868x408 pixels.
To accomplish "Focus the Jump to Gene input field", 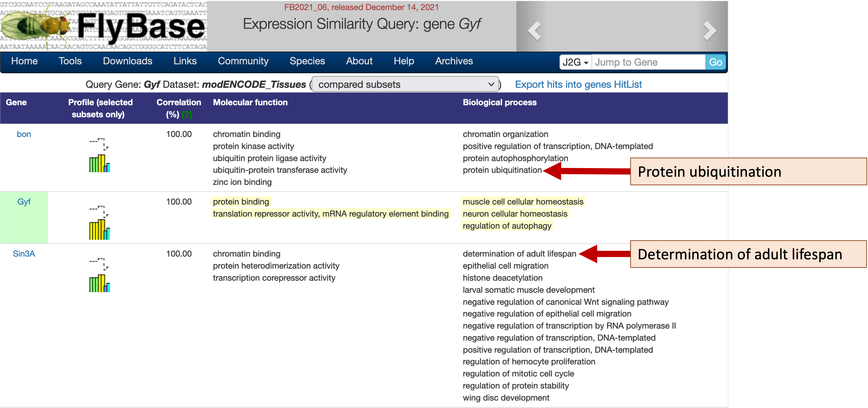I will pos(648,62).
